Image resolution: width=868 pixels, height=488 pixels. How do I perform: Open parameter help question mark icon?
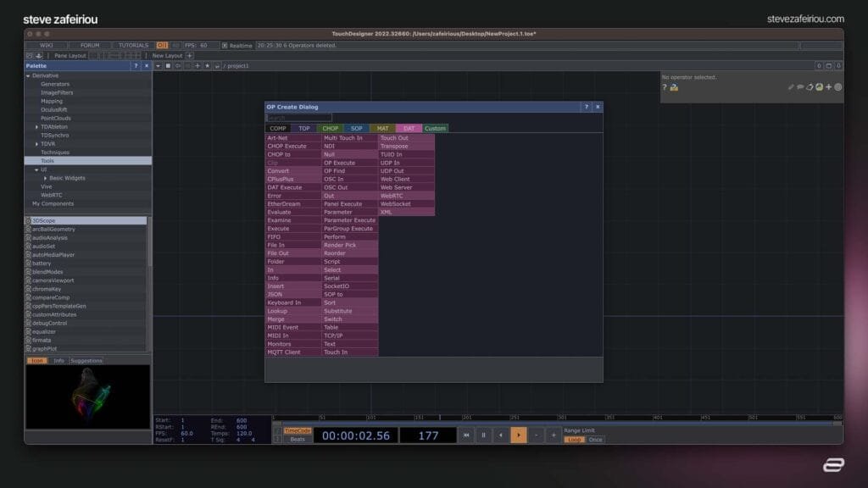(665, 87)
